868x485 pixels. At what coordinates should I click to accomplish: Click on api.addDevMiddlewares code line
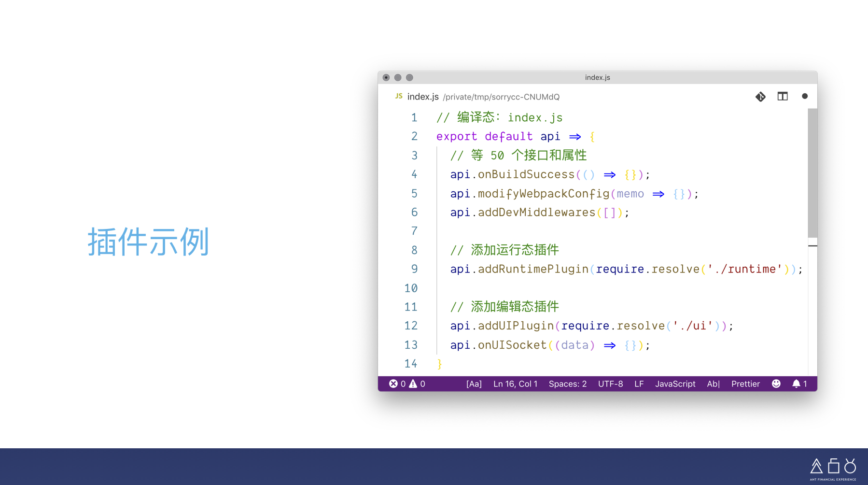540,213
